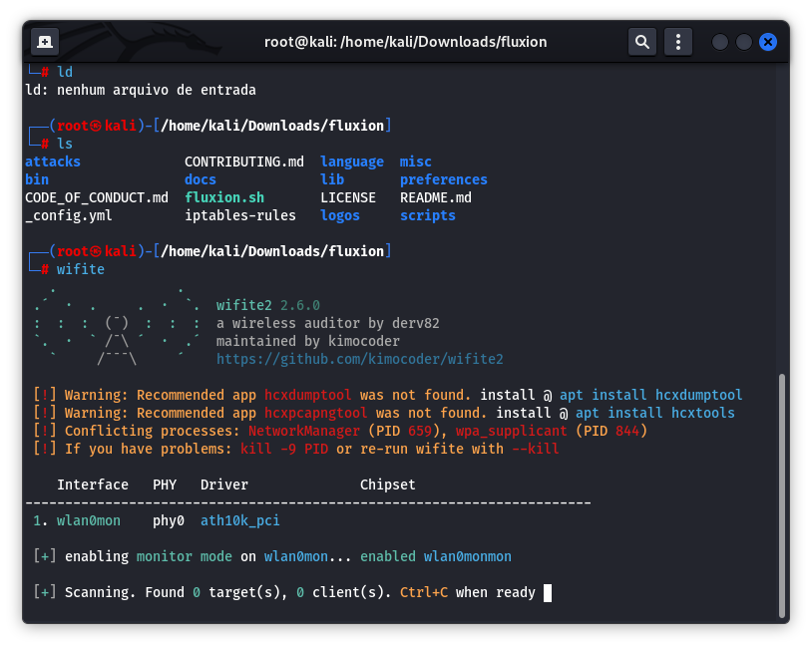Click the fluxion.sh file name
The image size is (812, 648).
click(224, 197)
